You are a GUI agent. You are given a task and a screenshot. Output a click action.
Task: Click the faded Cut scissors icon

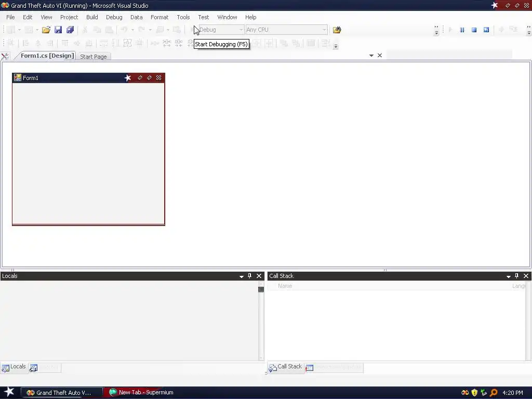pyautogui.click(x=85, y=30)
